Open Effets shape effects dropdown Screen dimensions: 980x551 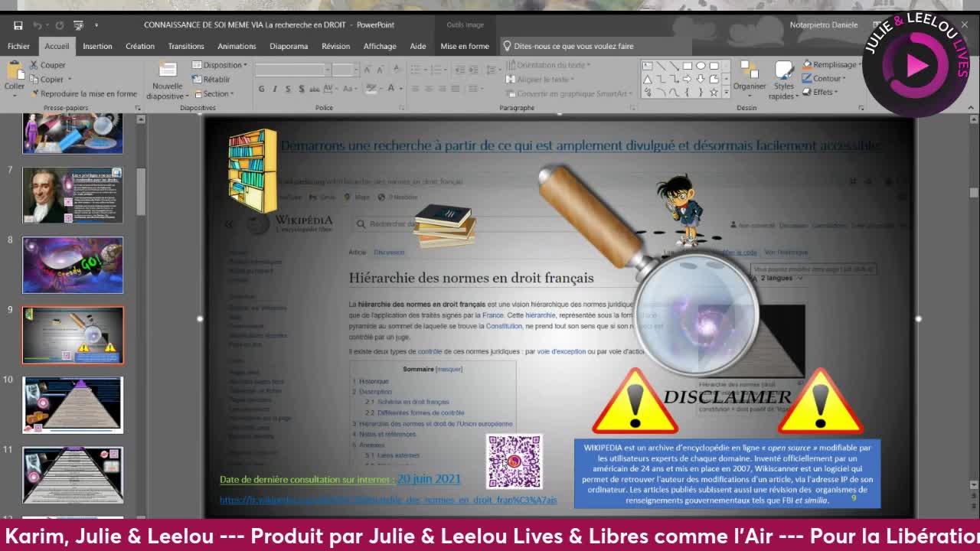820,92
